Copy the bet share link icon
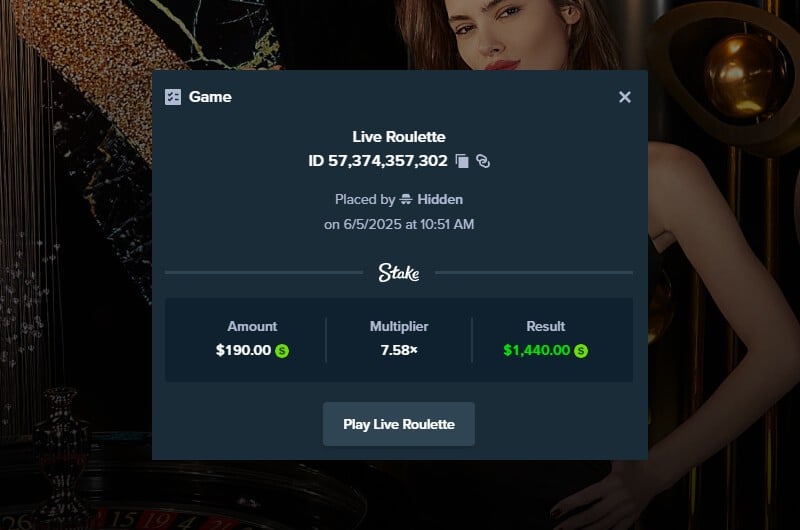Viewport: 800px width, 530px height. pyautogui.click(x=483, y=161)
